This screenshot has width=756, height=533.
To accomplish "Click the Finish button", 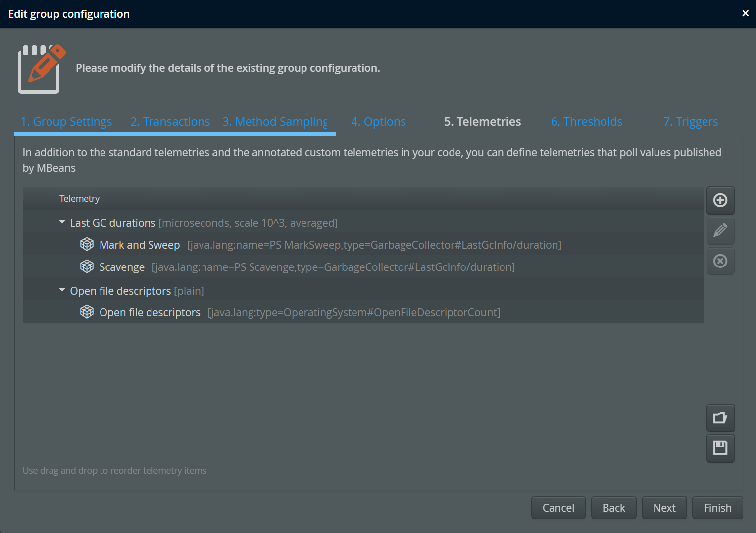I will [x=717, y=508].
